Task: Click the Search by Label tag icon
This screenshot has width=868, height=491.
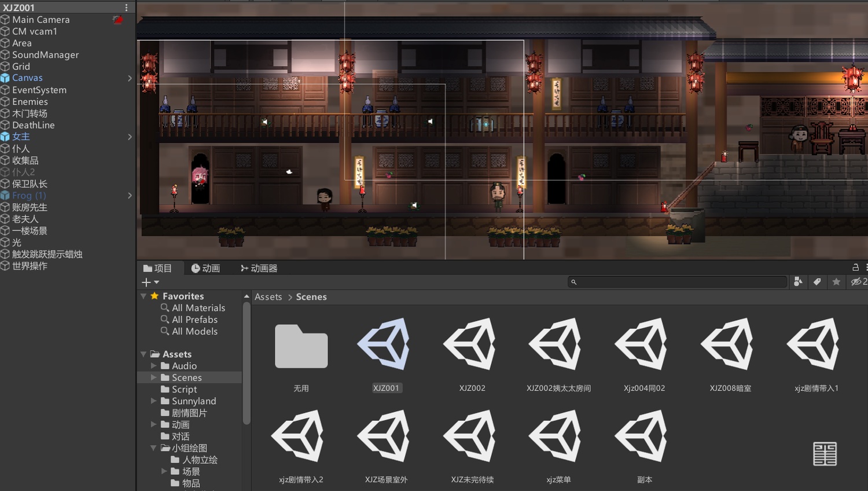Action: [817, 282]
